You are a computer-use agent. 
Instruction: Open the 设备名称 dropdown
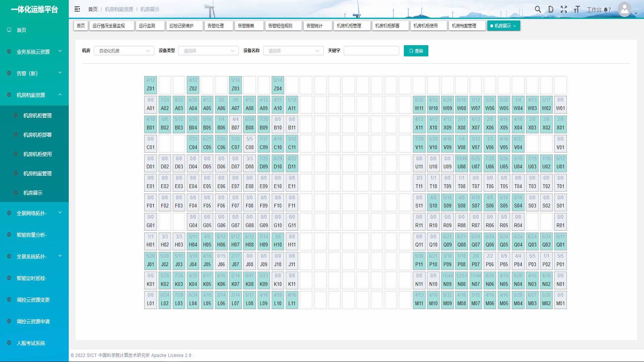pyautogui.click(x=293, y=51)
